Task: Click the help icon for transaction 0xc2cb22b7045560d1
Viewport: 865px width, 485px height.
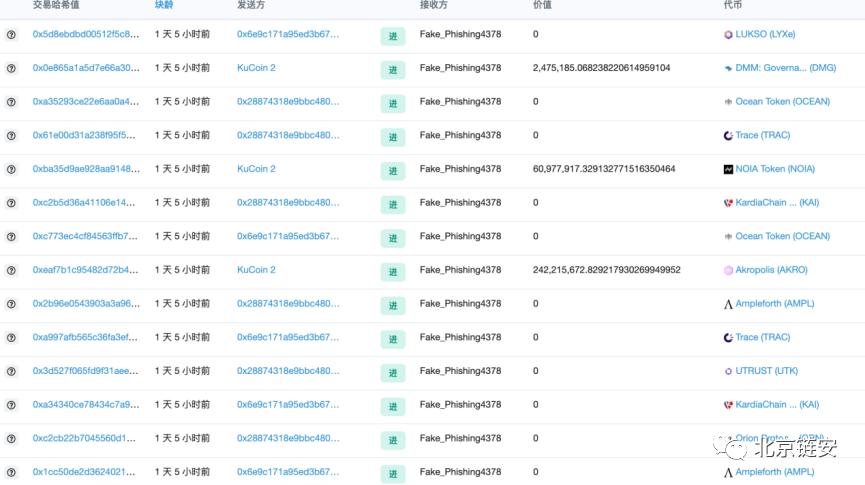Action: (x=11, y=439)
